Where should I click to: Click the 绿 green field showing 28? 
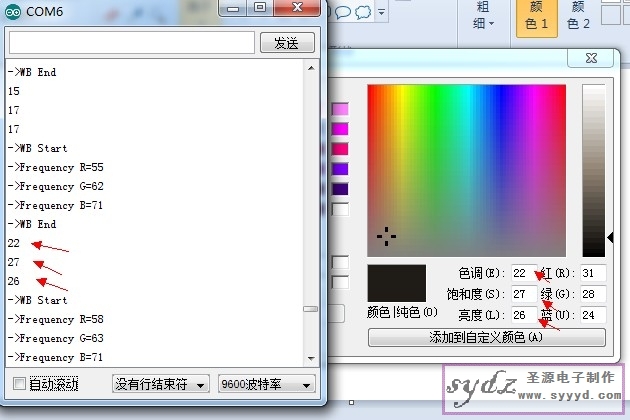pyautogui.click(x=593, y=294)
